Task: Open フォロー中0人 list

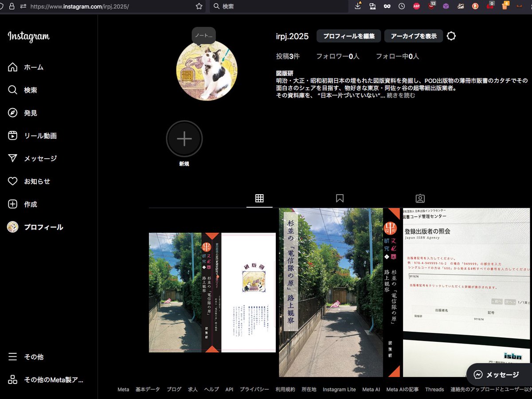Action: pyautogui.click(x=398, y=56)
